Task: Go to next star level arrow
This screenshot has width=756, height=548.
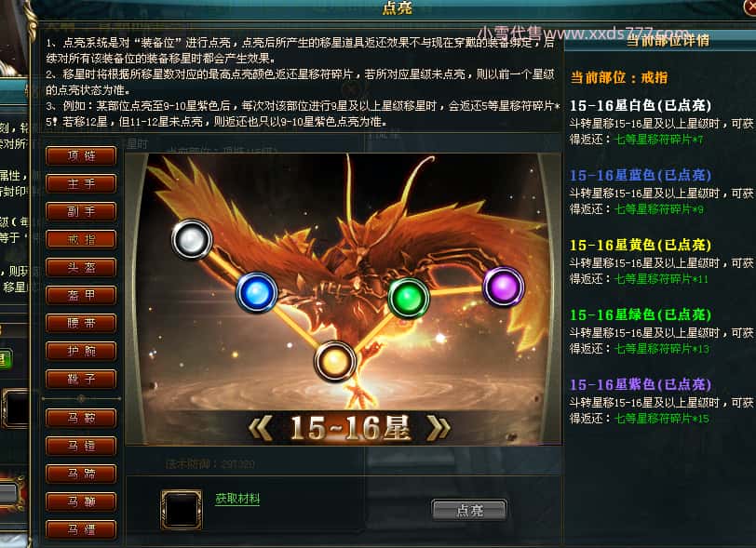Action: point(439,428)
